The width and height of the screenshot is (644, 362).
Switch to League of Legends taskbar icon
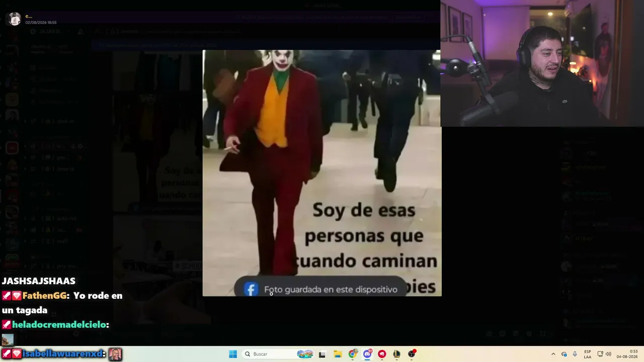coord(397,354)
